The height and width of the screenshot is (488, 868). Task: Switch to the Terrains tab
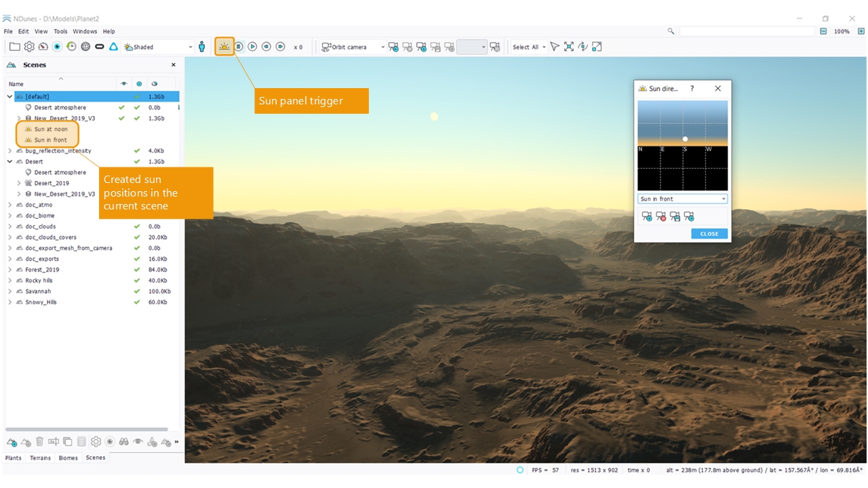click(40, 458)
